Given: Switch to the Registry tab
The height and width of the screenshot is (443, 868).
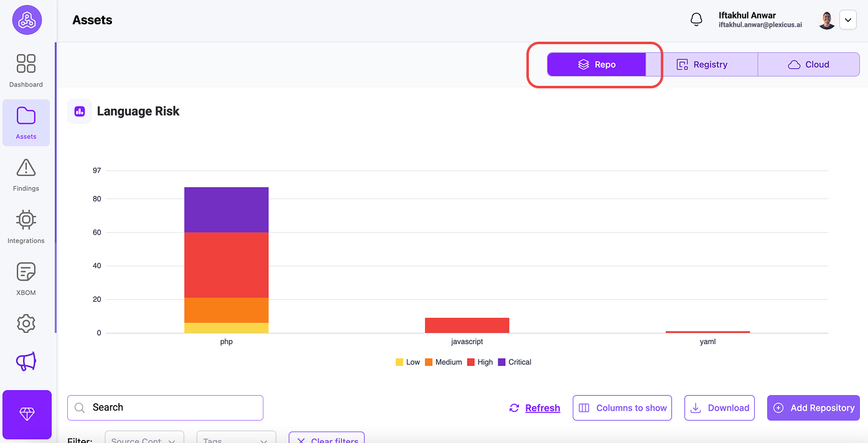Looking at the screenshot, I should point(702,65).
